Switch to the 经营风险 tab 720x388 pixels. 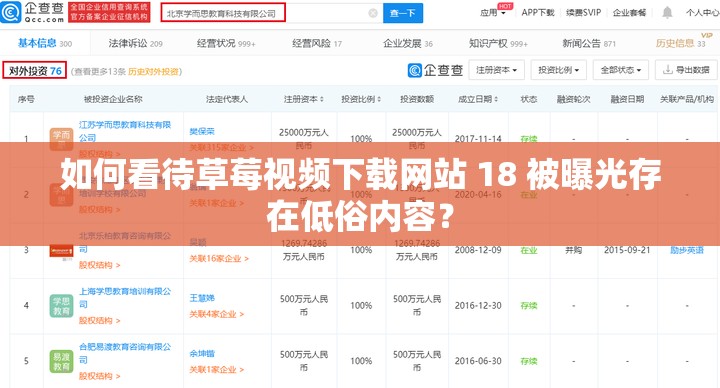tap(317, 44)
